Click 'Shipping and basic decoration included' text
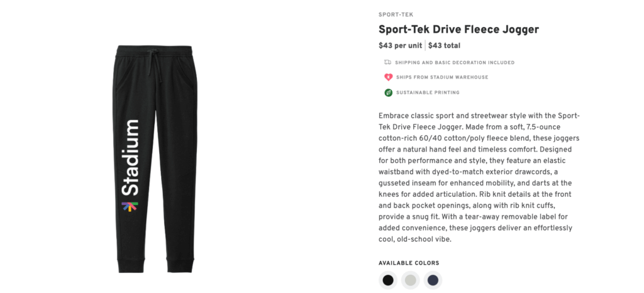This screenshot has width=644, height=293. [x=455, y=62]
